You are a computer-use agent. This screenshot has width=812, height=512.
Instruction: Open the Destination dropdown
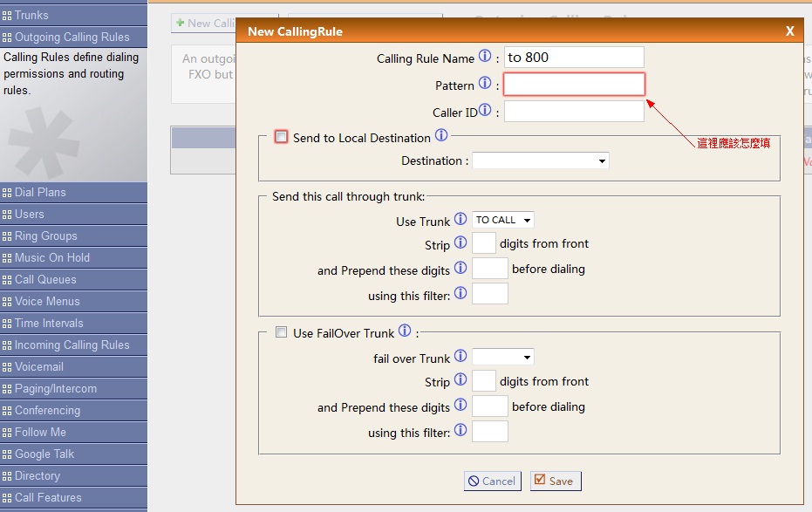click(x=541, y=161)
